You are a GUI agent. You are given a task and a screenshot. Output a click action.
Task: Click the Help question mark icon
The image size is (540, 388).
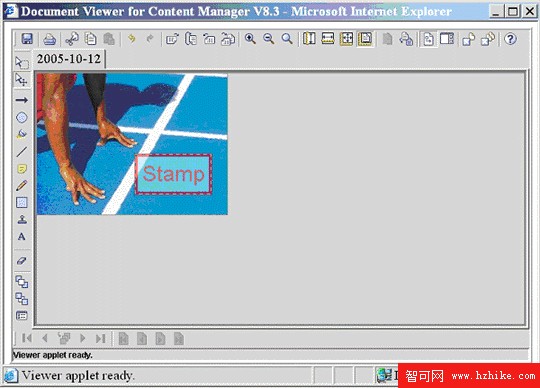[510, 39]
